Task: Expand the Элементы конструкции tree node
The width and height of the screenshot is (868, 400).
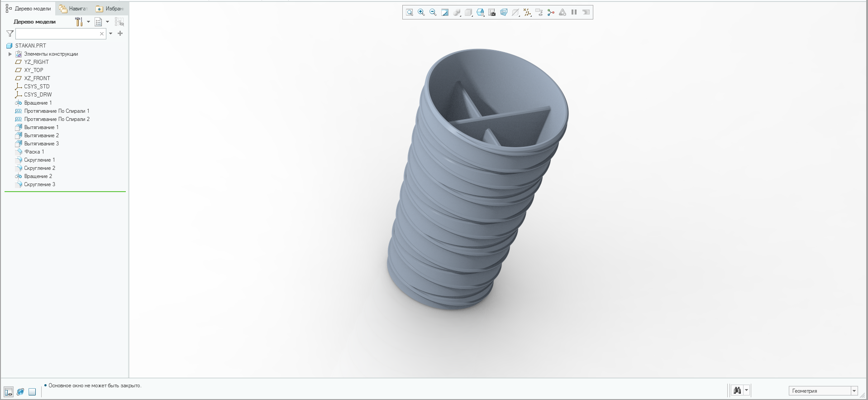Action: (10, 54)
